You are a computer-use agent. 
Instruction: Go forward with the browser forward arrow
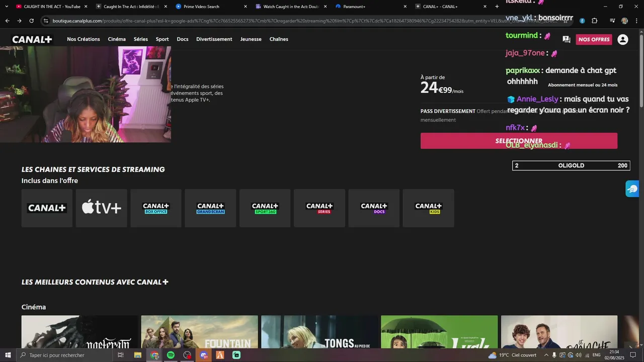point(19,21)
